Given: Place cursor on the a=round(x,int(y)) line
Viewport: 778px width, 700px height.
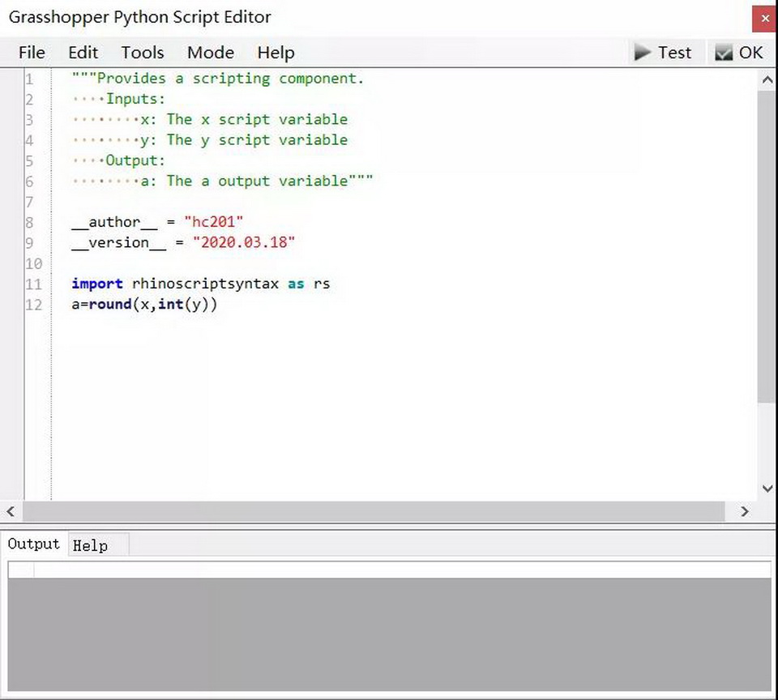Looking at the screenshot, I should [144, 305].
